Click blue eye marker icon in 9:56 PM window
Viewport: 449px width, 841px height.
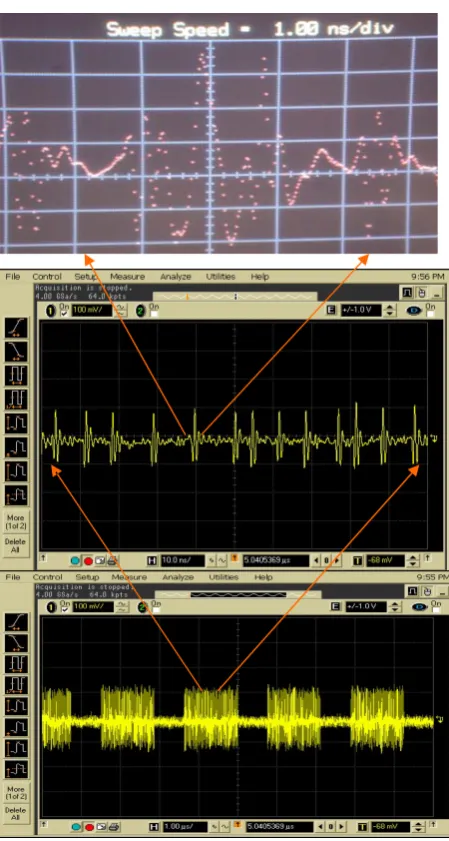tap(414, 311)
